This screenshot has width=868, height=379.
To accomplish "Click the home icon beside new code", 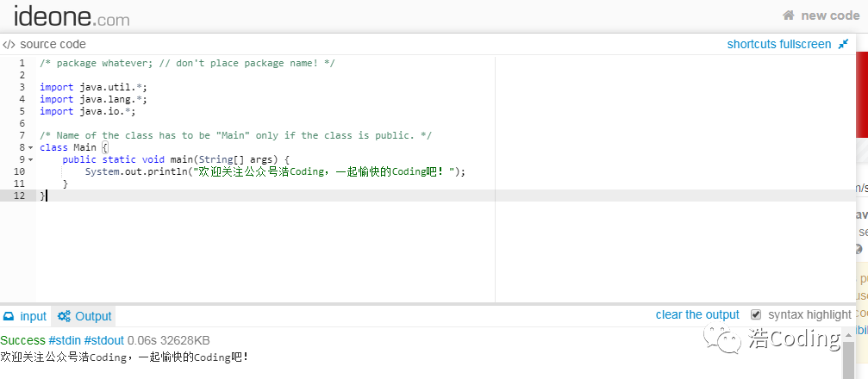I will (x=788, y=16).
